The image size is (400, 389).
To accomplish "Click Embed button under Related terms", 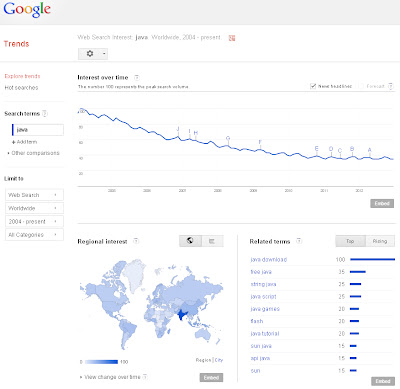I will click(x=383, y=381).
